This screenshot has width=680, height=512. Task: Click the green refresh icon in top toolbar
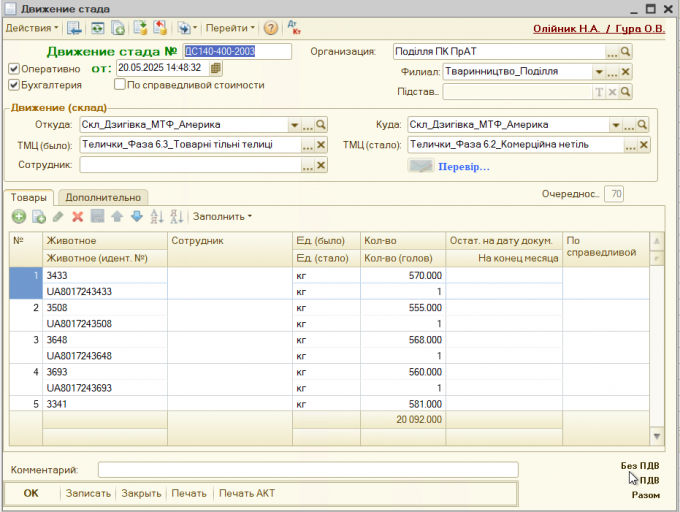pyautogui.click(x=98, y=28)
